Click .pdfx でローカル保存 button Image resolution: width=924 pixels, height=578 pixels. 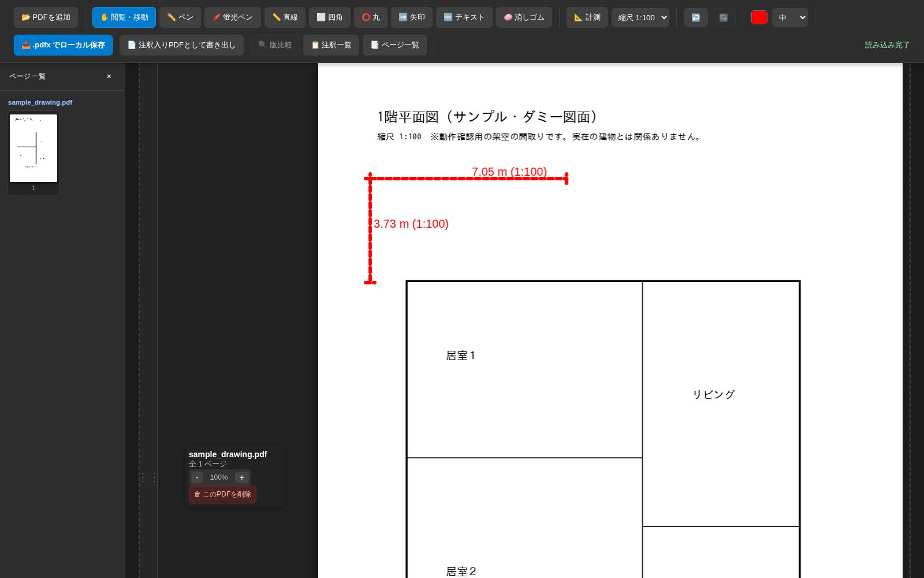click(63, 45)
